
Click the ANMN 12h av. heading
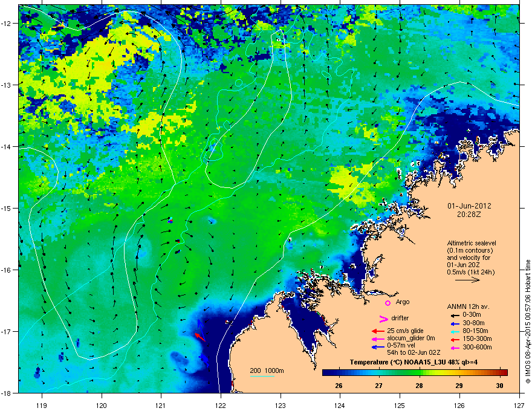468,307
